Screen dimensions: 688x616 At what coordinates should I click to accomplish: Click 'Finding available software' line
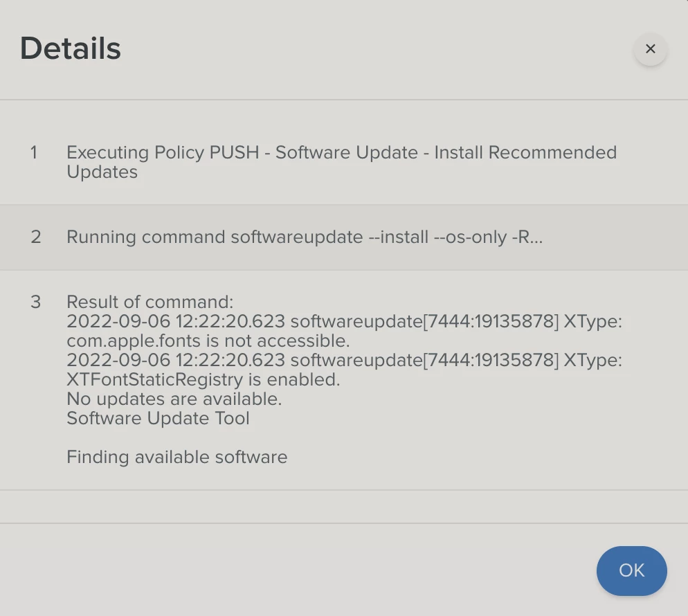(176, 458)
